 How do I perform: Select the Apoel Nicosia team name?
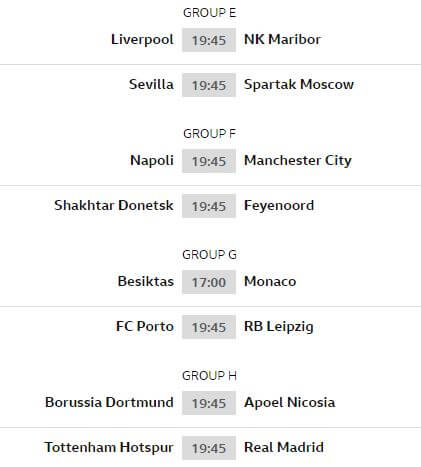point(290,403)
